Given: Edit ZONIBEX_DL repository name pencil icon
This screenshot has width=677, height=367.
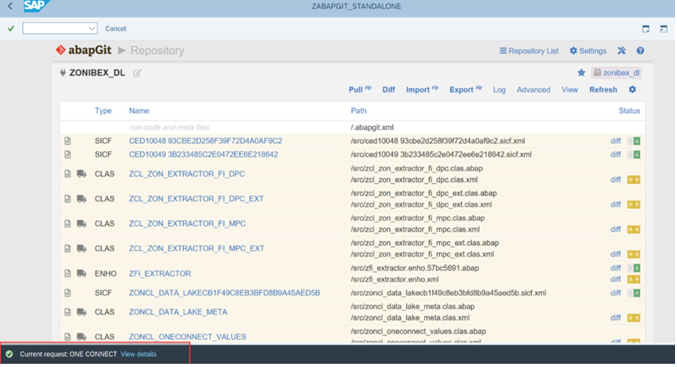Looking at the screenshot, I should point(137,73).
